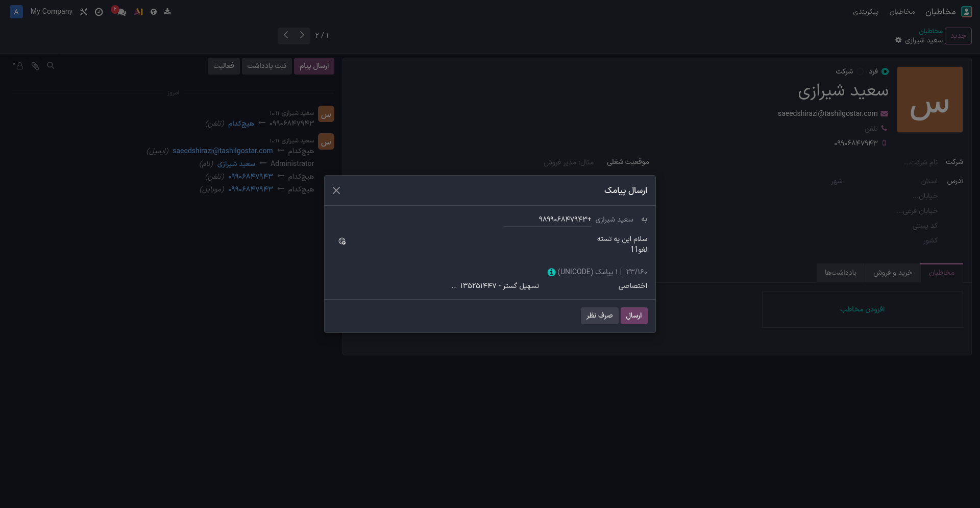
Task: Select the فرد radio button
Action: pyautogui.click(x=885, y=71)
